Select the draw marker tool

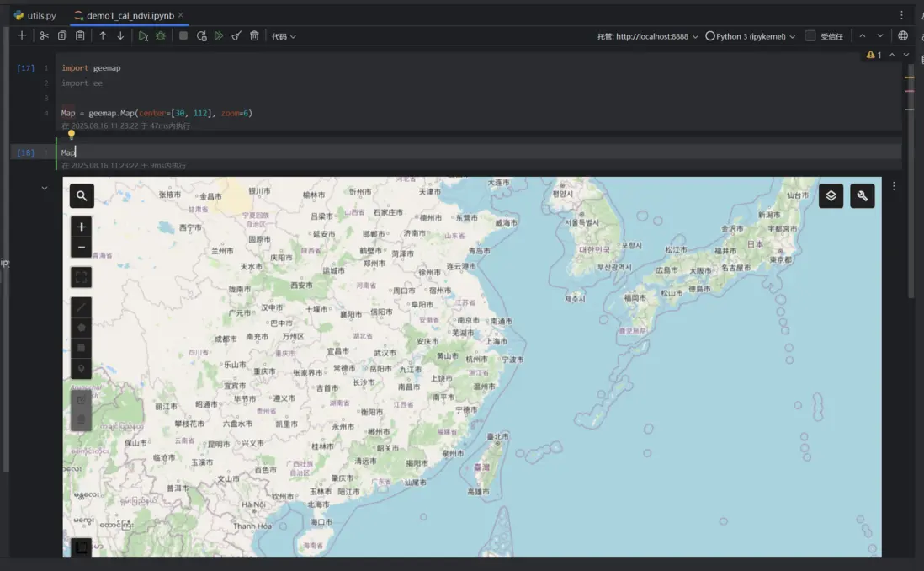point(82,368)
